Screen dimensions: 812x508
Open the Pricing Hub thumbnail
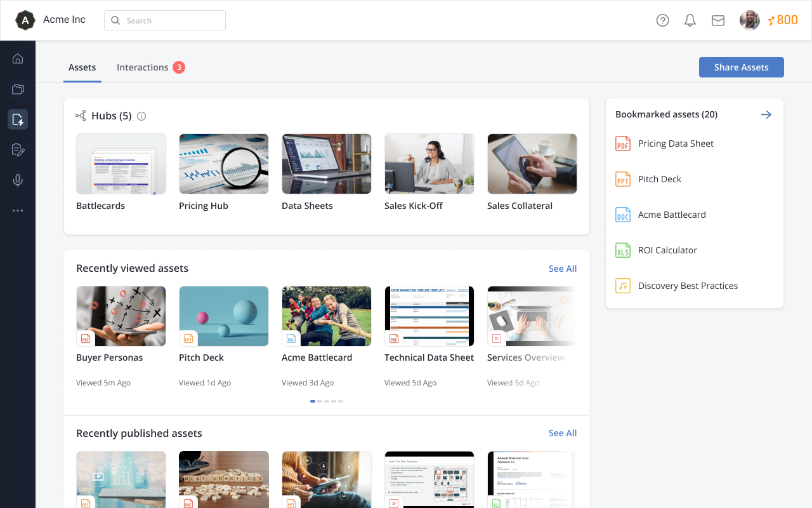pyautogui.click(x=223, y=163)
